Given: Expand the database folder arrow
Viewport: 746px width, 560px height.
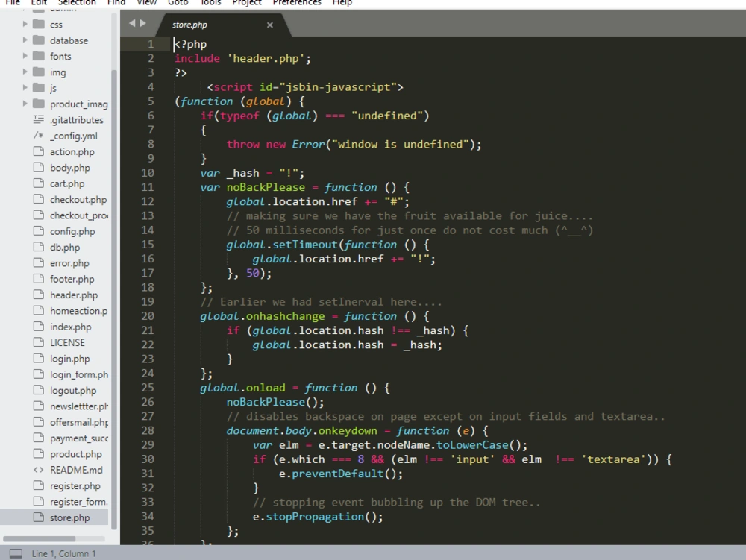Looking at the screenshot, I should tap(25, 40).
